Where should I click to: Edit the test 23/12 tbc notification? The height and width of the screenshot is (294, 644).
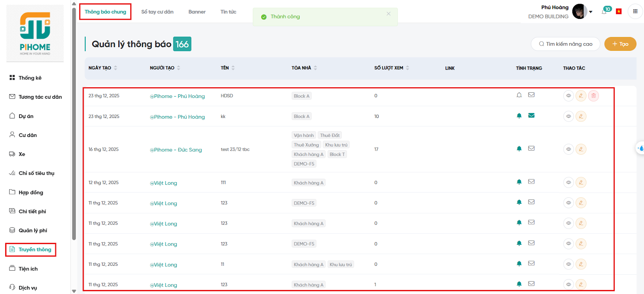(x=581, y=149)
